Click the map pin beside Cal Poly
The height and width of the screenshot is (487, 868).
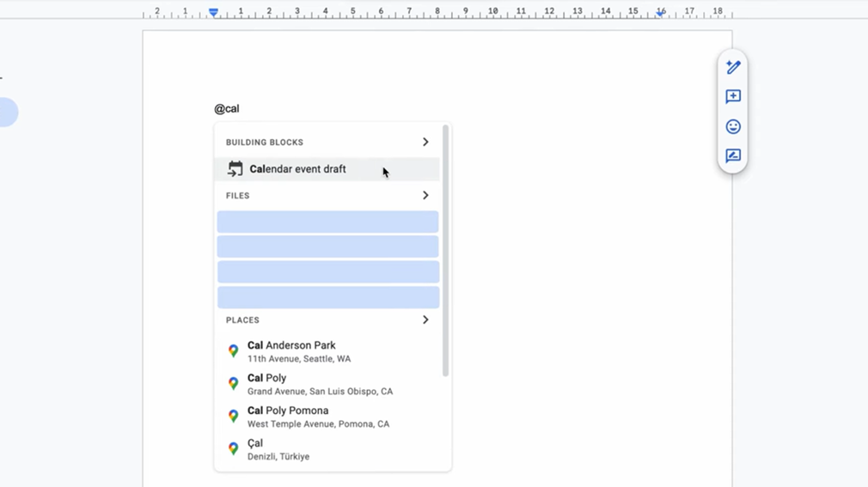tap(234, 384)
